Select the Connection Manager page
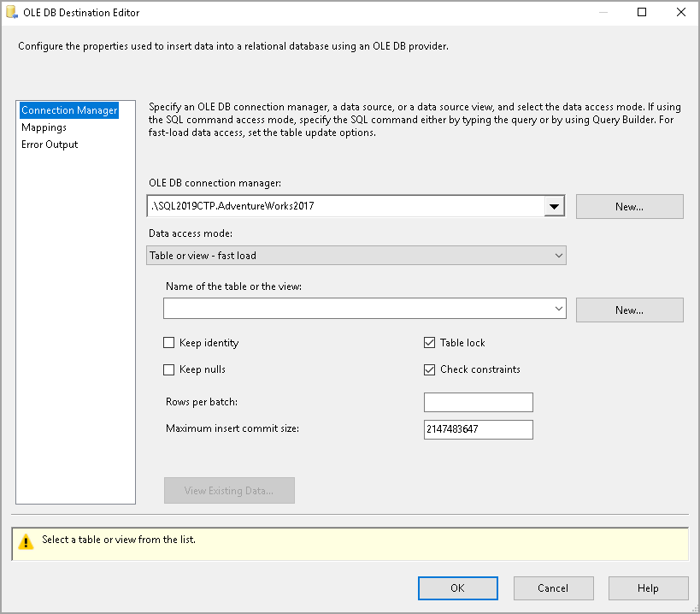This screenshot has width=700, height=614. (69, 109)
